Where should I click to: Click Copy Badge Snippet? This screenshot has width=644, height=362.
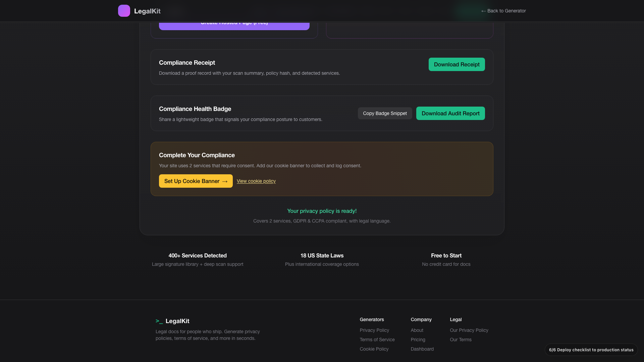385,113
